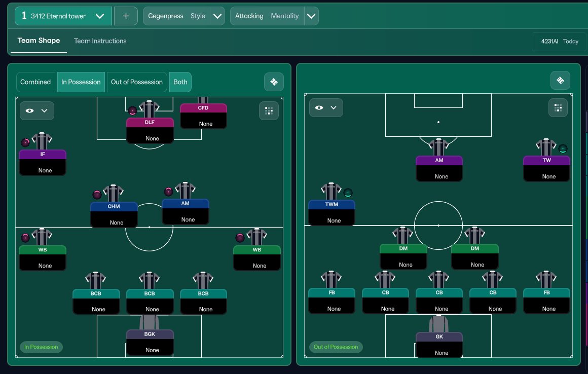Click the role indicator icon beside the DLF shirt
The height and width of the screenshot is (374, 588).
[132, 110]
